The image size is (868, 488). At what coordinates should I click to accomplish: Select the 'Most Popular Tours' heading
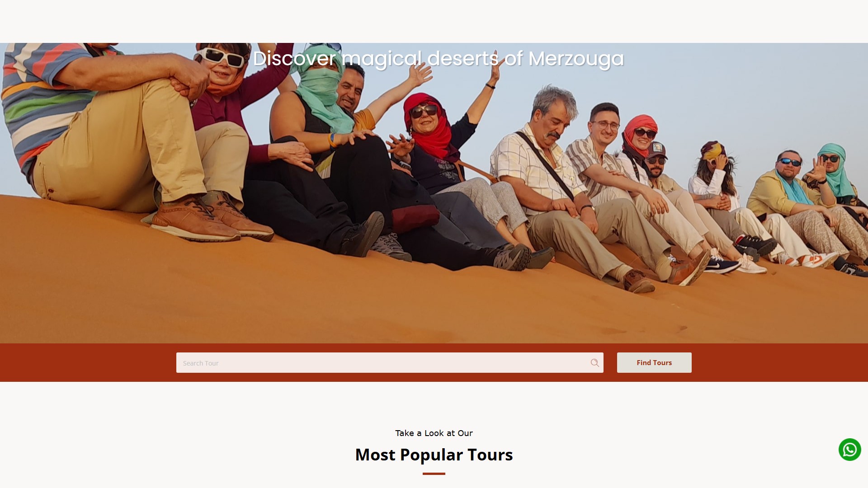pos(434,455)
